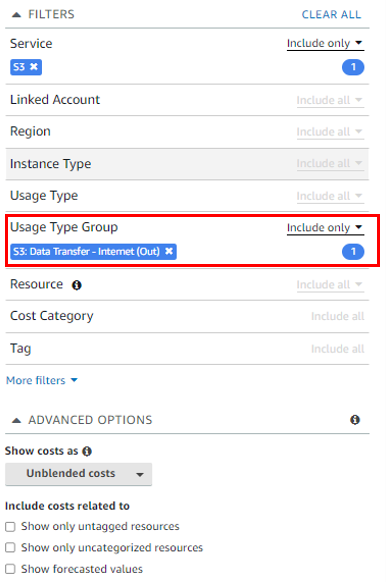Expand More filters link

click(x=42, y=380)
